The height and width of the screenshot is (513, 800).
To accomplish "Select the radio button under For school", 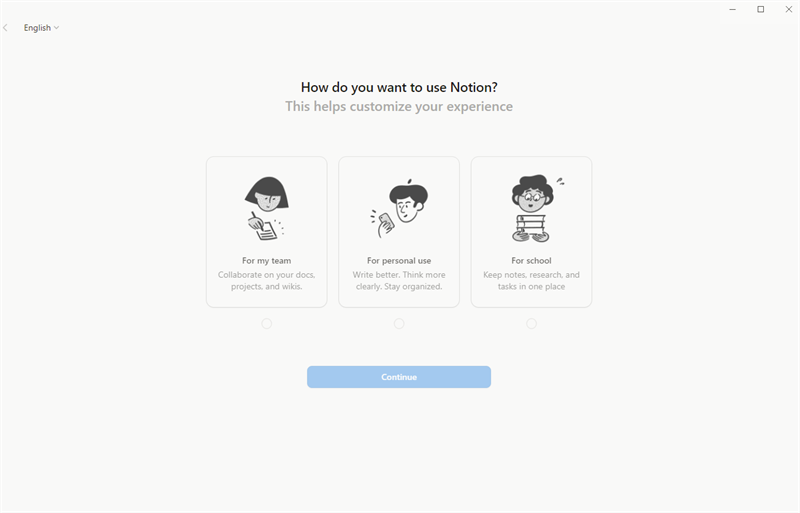I will (531, 324).
